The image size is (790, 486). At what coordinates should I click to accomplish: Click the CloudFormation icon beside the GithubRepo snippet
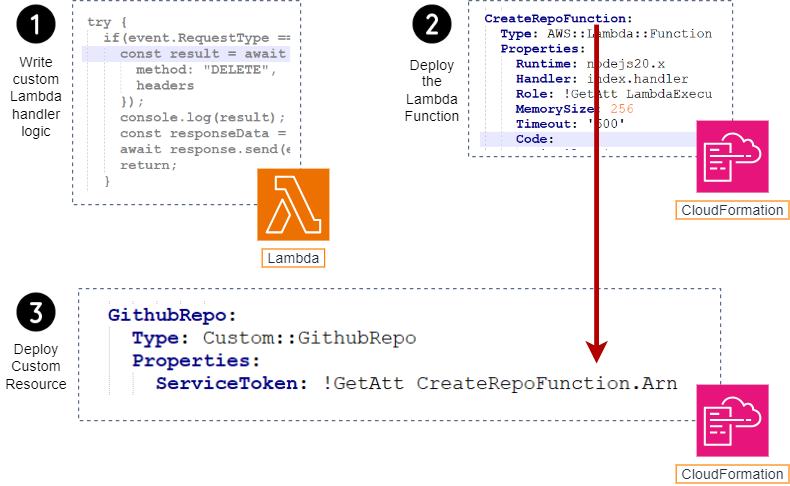(x=732, y=420)
